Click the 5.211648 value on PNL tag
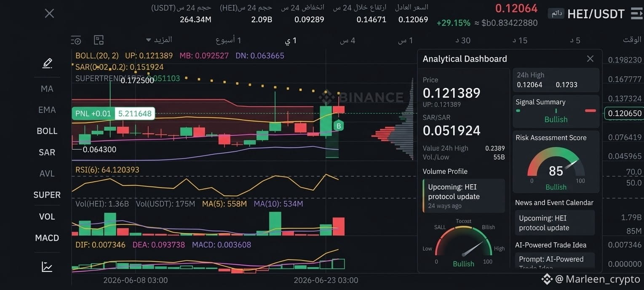Viewport: 644px width, 290px height. tap(135, 113)
